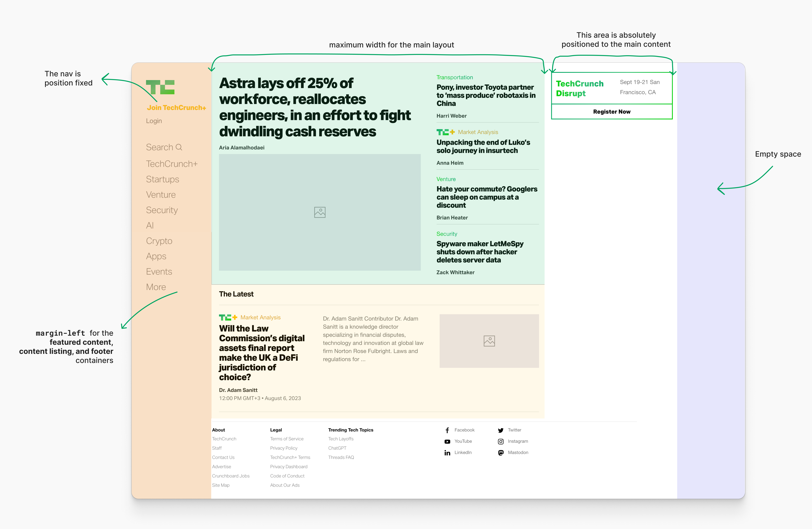
Task: Click TC+ badge beside Unpacking Luko article
Action: (x=445, y=132)
